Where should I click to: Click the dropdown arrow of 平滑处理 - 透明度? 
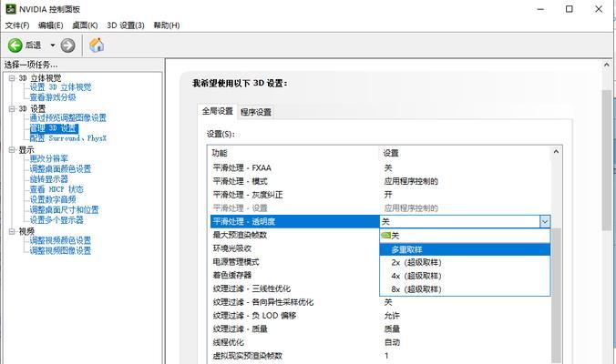[545, 222]
